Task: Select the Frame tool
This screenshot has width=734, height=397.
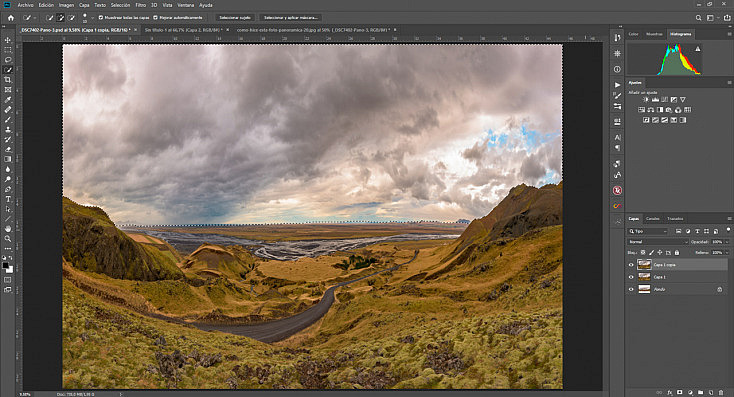Action: 7,90
